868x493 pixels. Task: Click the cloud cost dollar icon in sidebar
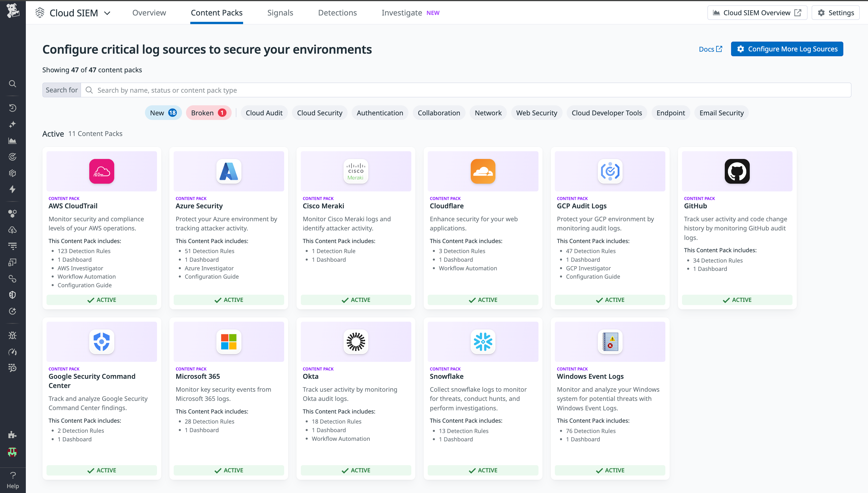coord(13,230)
